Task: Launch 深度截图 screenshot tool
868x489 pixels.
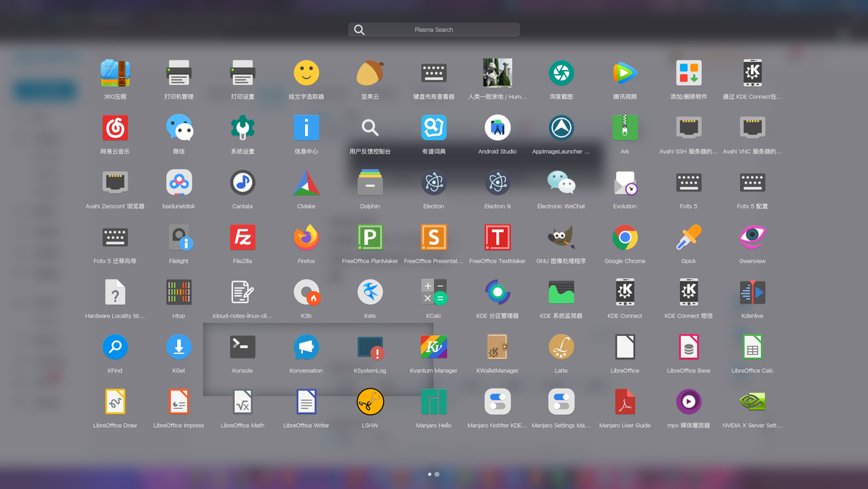Action: [561, 73]
